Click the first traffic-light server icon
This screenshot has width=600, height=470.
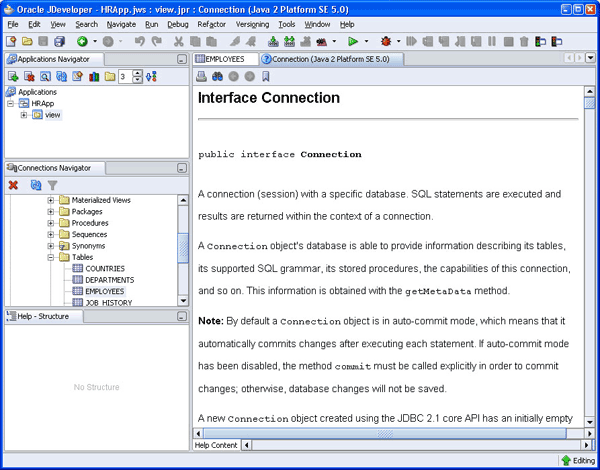click(x=540, y=41)
